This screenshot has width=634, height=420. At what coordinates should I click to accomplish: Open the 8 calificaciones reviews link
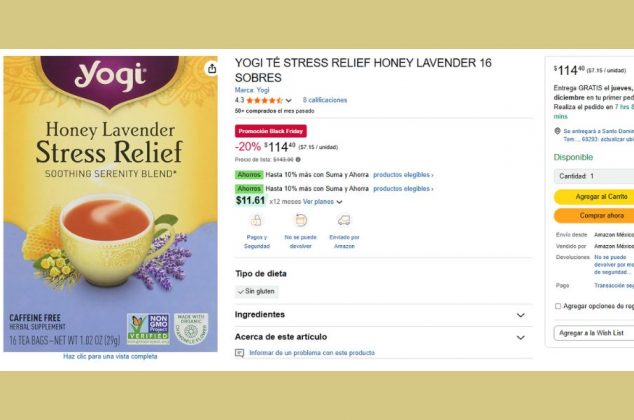click(325, 100)
